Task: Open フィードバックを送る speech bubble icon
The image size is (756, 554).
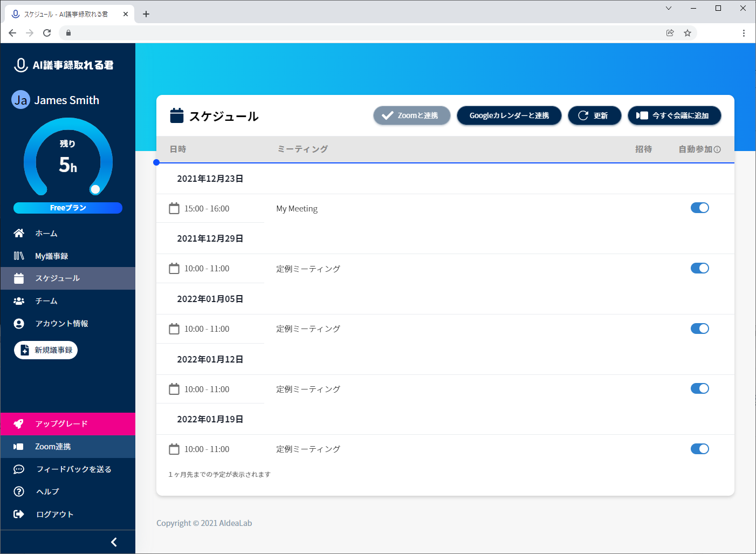Action: (19, 469)
